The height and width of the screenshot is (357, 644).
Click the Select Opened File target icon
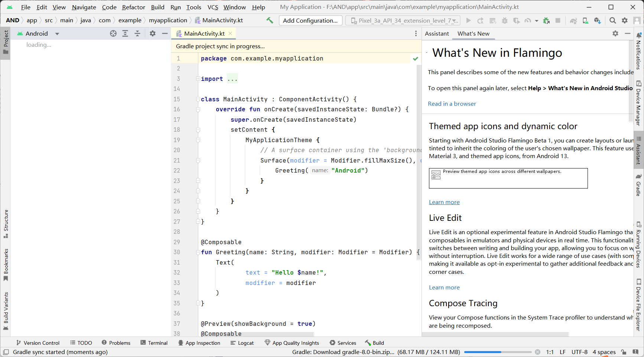click(113, 33)
